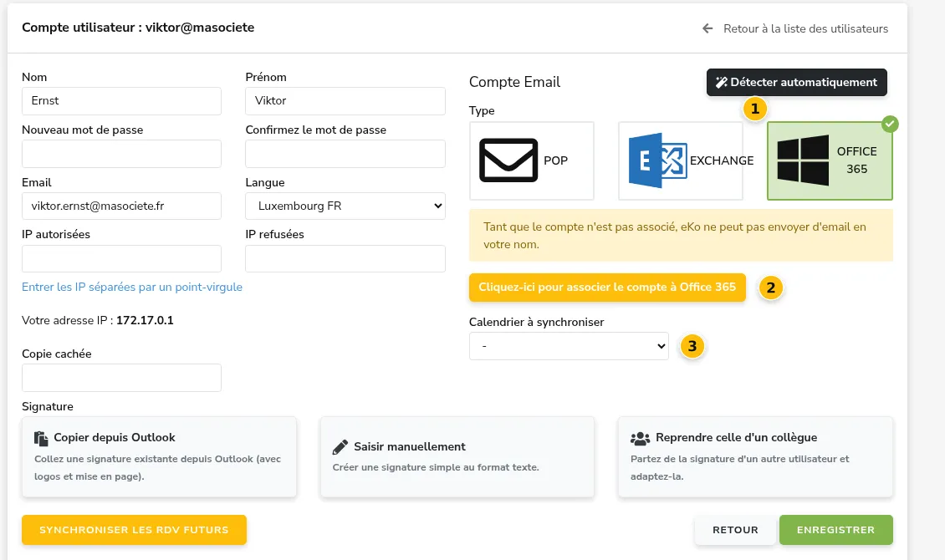Click the Compte Email heading
The image size is (945, 560).
coord(514,82)
